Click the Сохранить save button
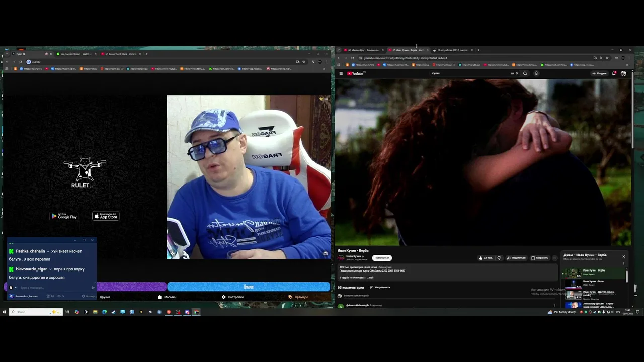The image size is (644, 362). pyautogui.click(x=540, y=258)
